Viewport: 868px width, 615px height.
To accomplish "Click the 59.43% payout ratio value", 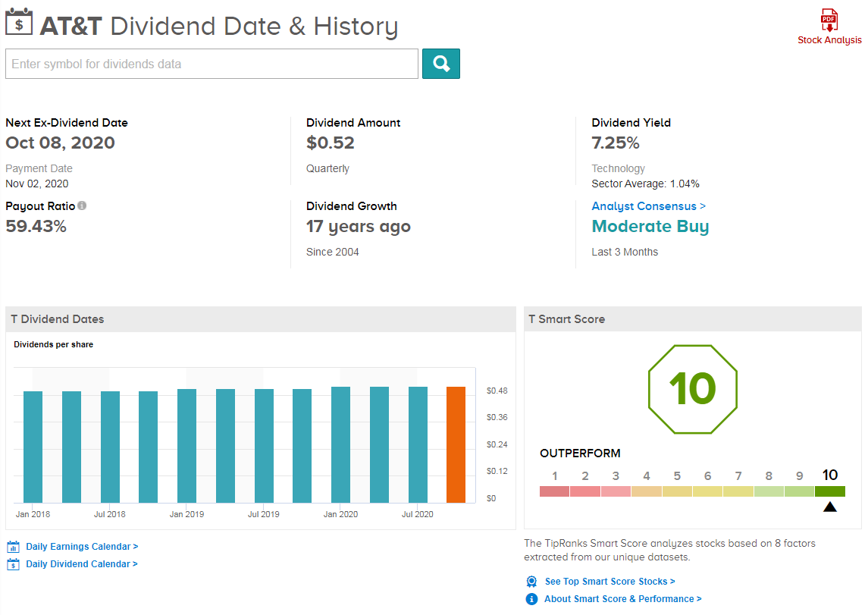I will click(36, 226).
